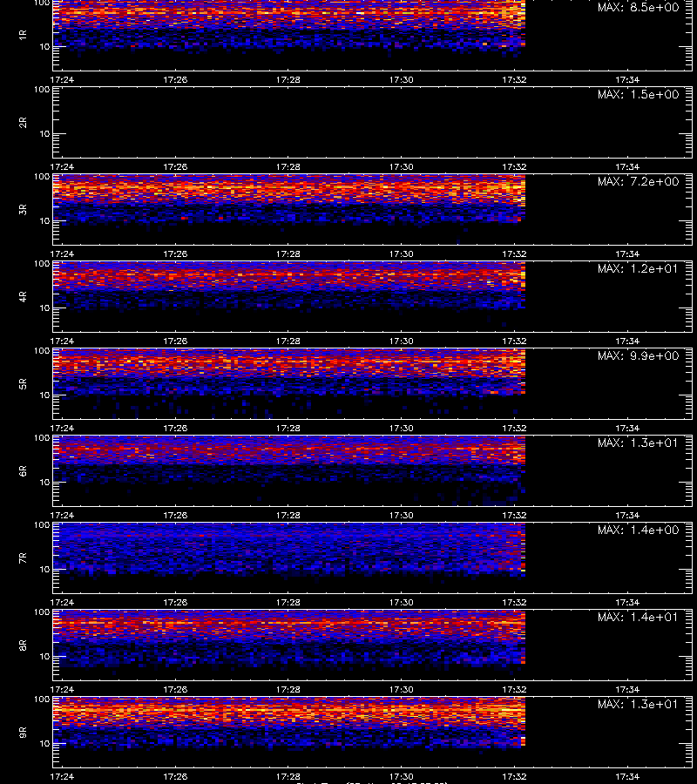The image size is (697, 784).
Task: Click the 17:34 tick label beneath panel 8R
Action: tap(627, 689)
